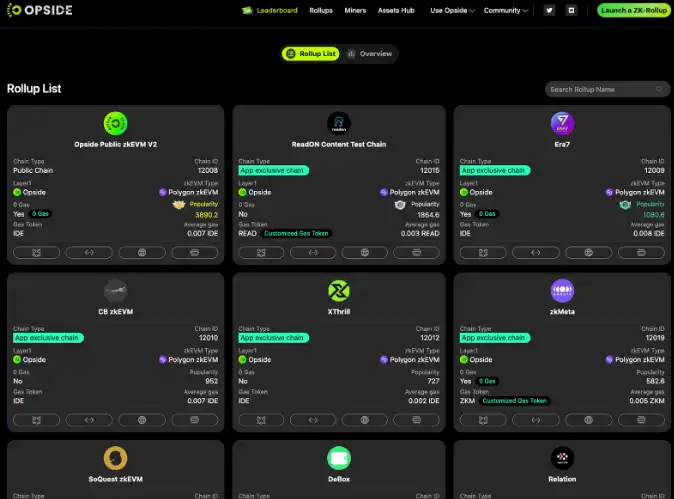Expand the Community dropdown menu

pyautogui.click(x=506, y=10)
